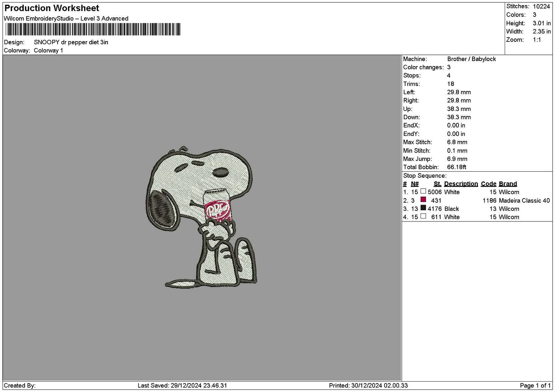The width and height of the screenshot is (555, 392).
Task: Click the Left value '29.8 mm'
Action: coord(459,92)
